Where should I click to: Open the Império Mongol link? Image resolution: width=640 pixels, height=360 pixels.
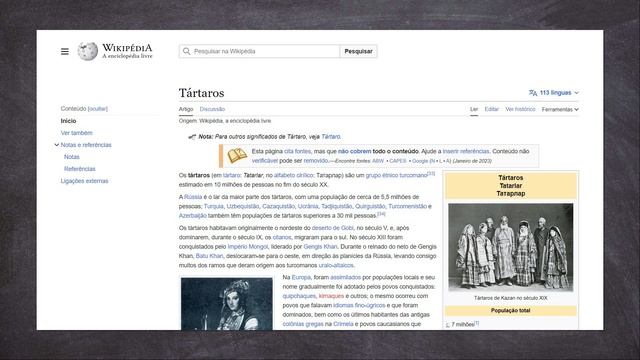tap(248, 247)
